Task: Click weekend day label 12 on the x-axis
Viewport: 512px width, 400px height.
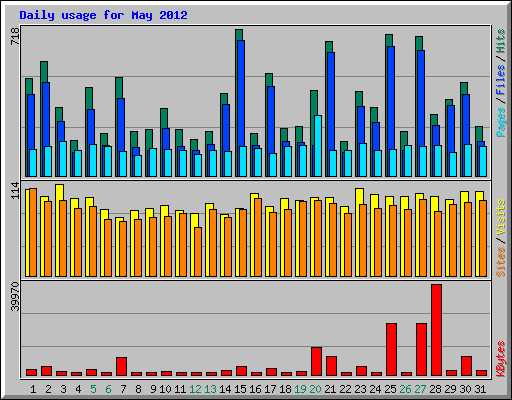Action: pyautogui.click(x=195, y=389)
